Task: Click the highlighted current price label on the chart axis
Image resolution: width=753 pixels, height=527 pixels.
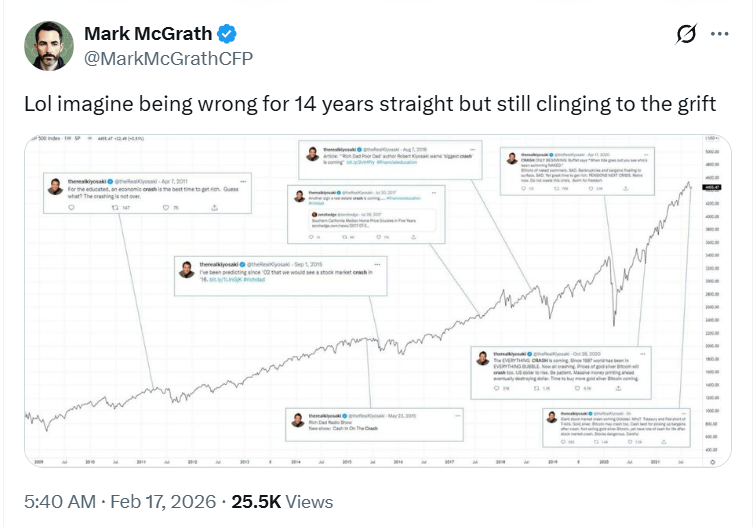Action: (x=713, y=186)
